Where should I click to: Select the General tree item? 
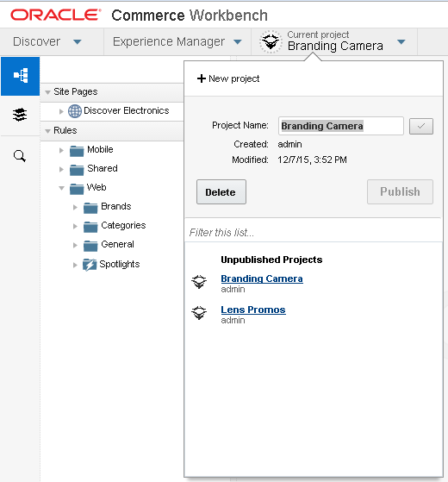pyautogui.click(x=118, y=244)
